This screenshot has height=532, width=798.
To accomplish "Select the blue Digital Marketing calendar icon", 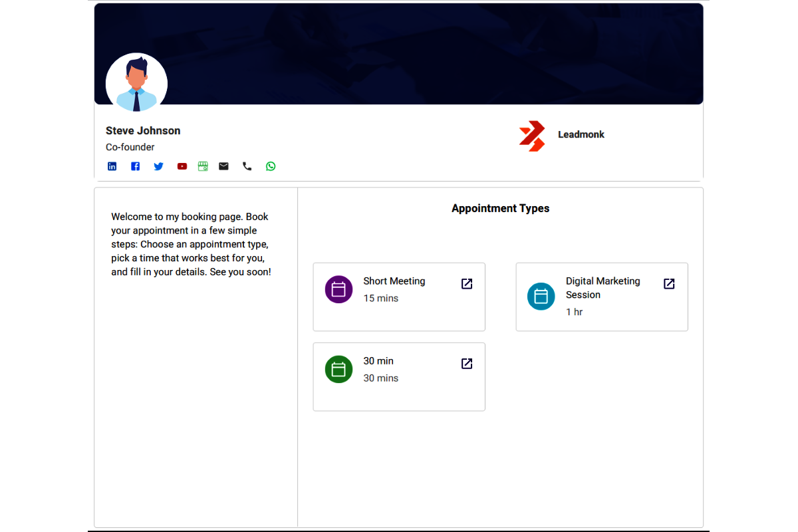I will [541, 296].
